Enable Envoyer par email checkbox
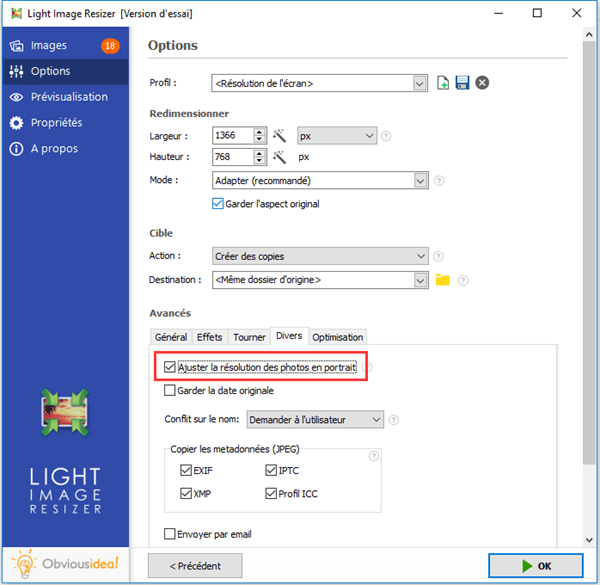The height and width of the screenshot is (585, 600). [170, 534]
